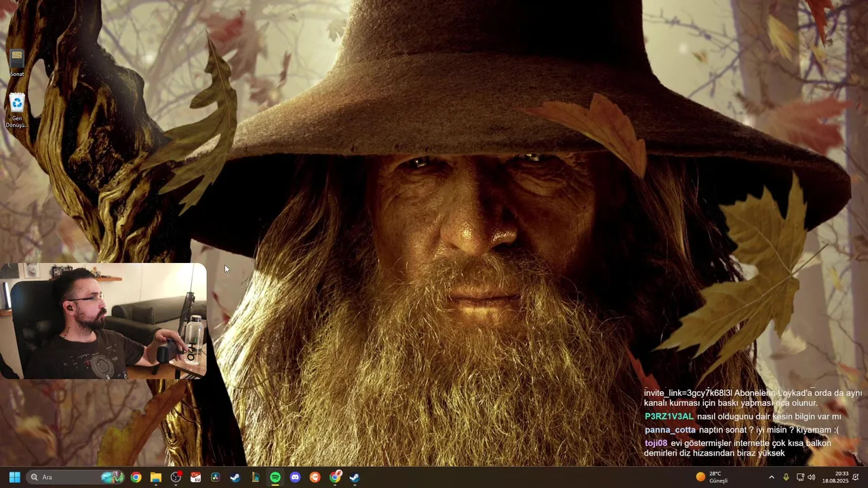
Task: Open network settings from the tray
Action: [x=800, y=477]
